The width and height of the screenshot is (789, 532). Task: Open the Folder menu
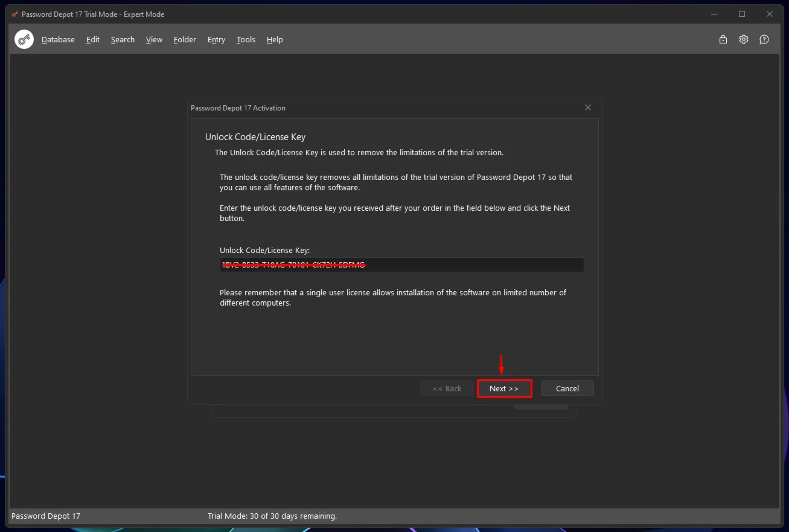click(185, 39)
